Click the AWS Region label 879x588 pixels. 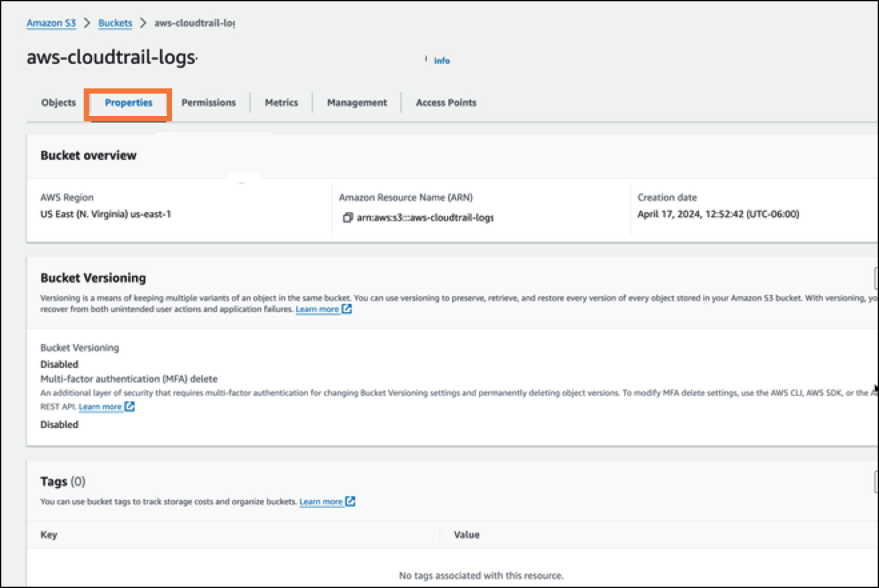pyautogui.click(x=67, y=198)
